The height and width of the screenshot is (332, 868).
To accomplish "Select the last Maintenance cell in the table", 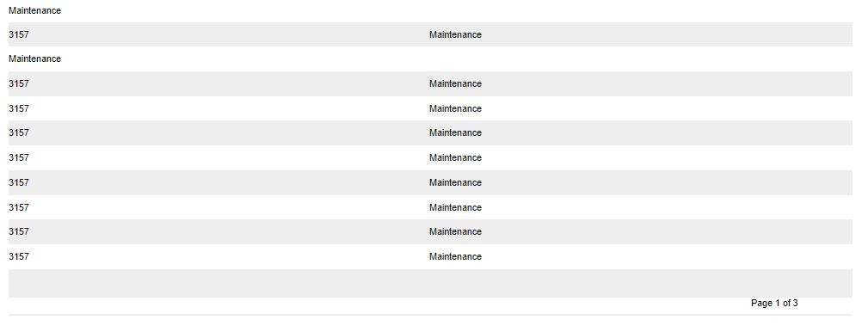I will 455,257.
